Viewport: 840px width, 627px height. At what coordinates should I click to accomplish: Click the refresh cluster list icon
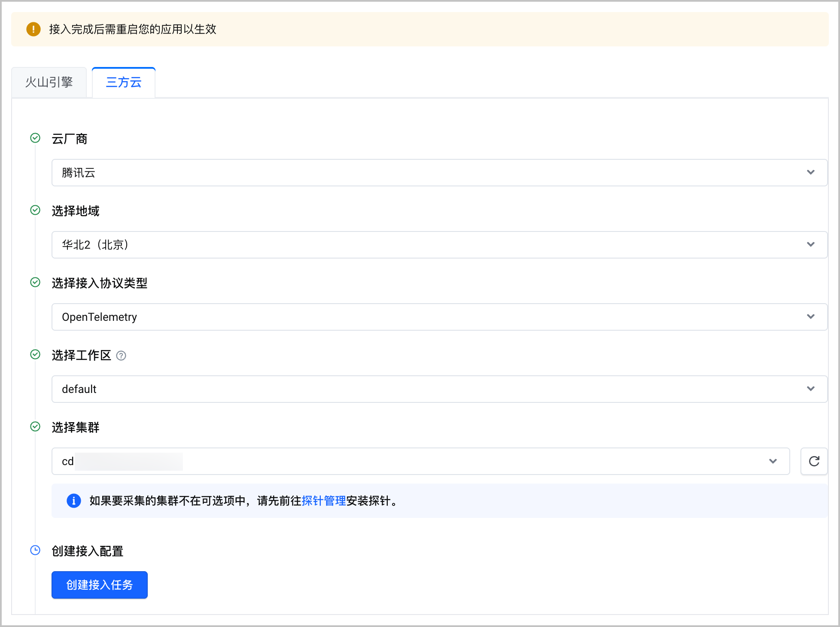click(x=814, y=461)
